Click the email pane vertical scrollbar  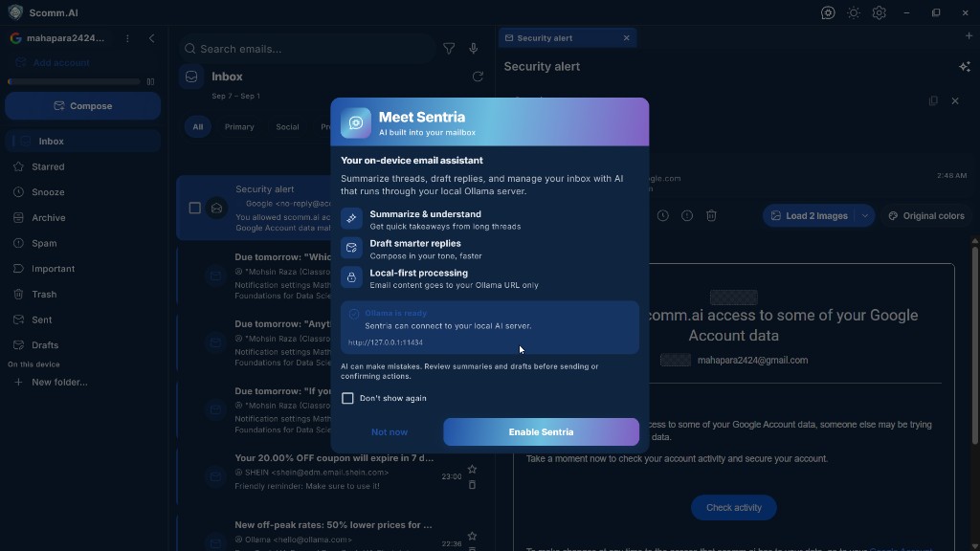975,345
